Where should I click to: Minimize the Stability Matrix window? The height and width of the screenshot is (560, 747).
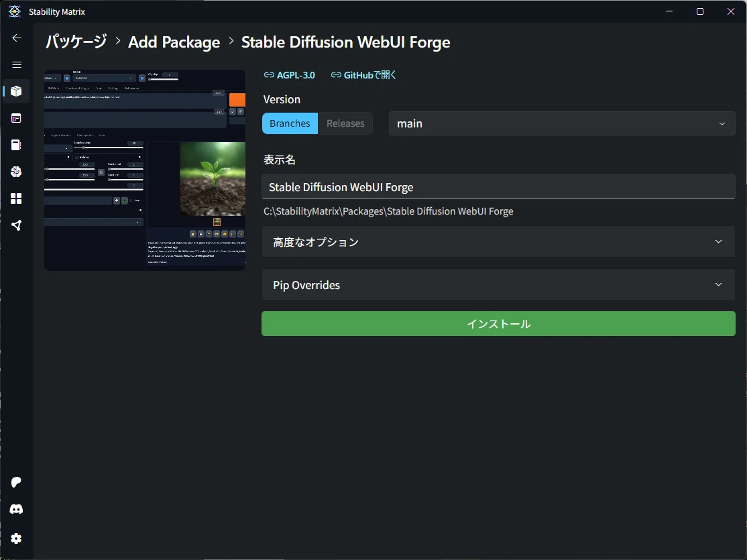(x=669, y=11)
